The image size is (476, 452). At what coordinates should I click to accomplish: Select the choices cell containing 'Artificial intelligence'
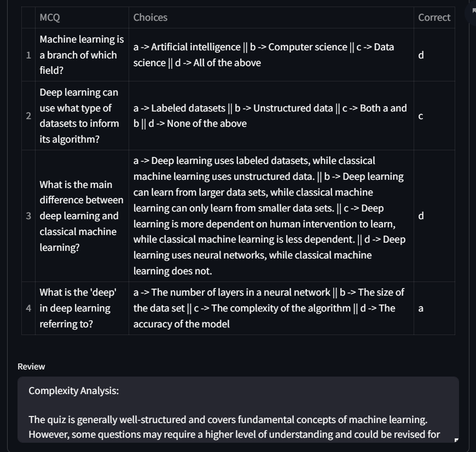[x=271, y=55]
